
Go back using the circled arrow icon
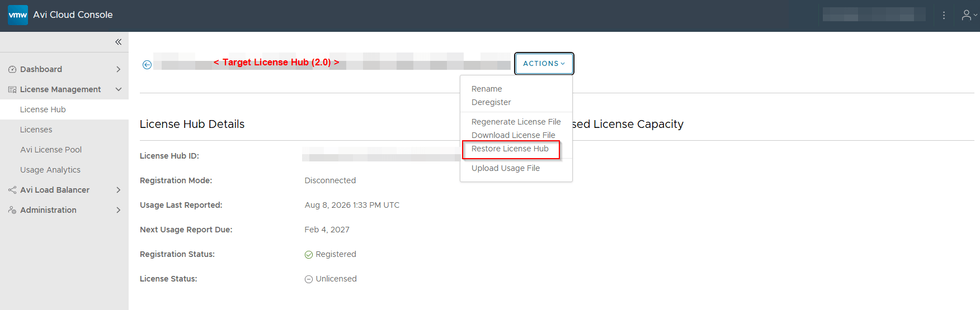(147, 65)
